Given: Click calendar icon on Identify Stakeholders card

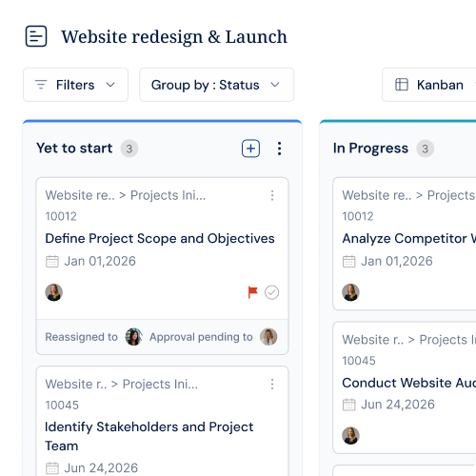Looking at the screenshot, I should click(52, 468).
